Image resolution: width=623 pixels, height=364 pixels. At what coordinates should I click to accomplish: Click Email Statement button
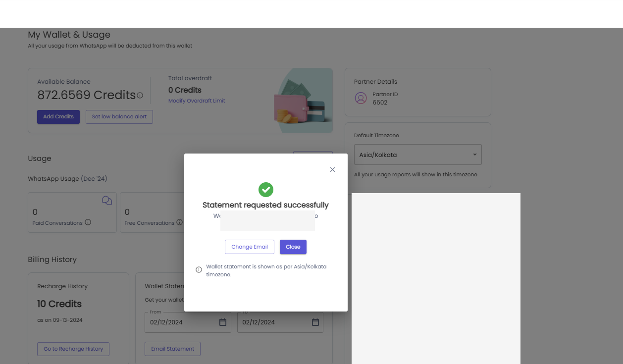click(173, 349)
